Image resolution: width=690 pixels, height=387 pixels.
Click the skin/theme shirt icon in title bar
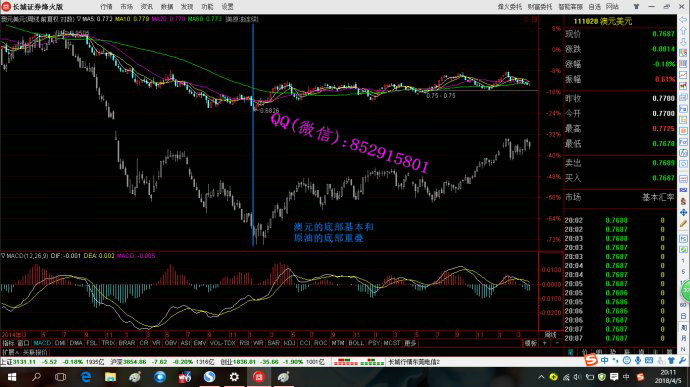pos(636,7)
